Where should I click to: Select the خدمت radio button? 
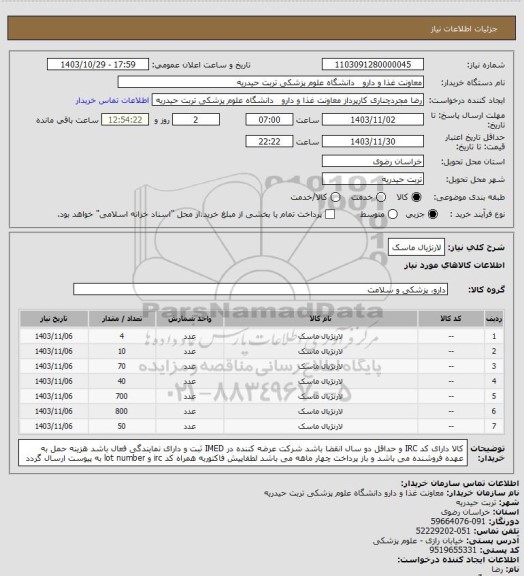(381, 197)
